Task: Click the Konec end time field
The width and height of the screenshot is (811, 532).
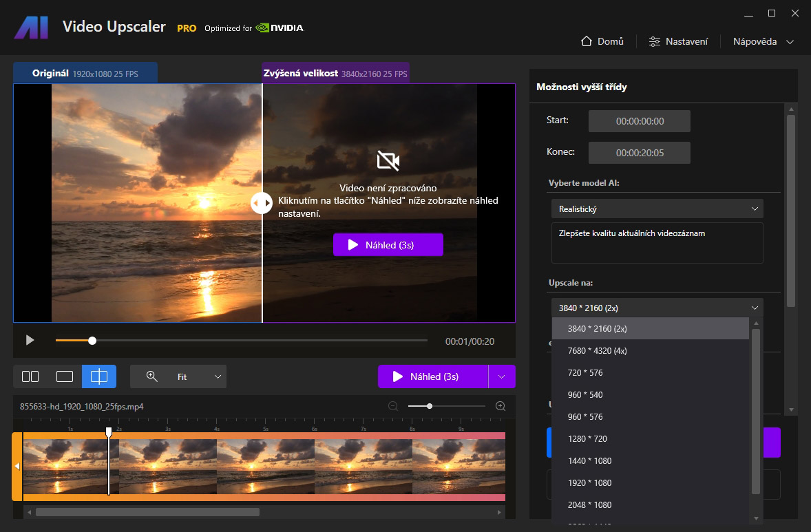Action: click(639, 153)
